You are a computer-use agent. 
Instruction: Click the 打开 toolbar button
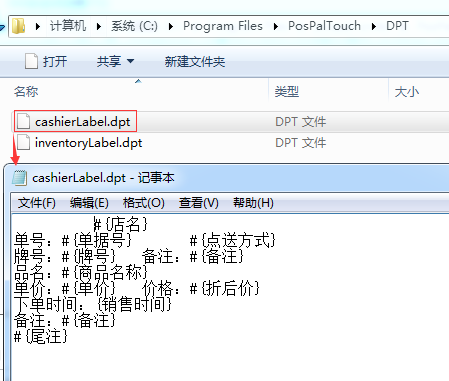(46, 61)
